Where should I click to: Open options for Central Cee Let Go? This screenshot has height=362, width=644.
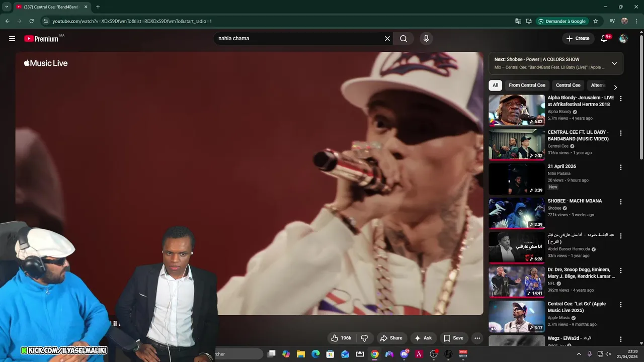[620, 305]
